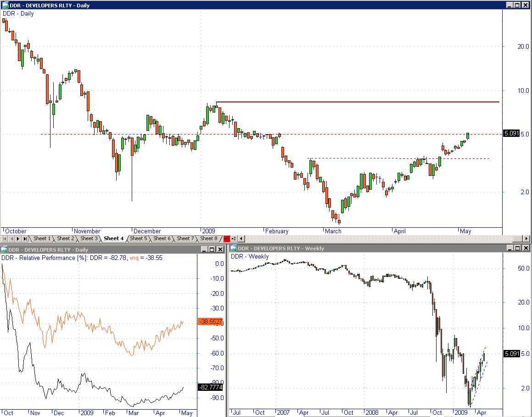Click previous sheet tab arrow
This screenshot has width=532, height=417.
[x=11, y=239]
